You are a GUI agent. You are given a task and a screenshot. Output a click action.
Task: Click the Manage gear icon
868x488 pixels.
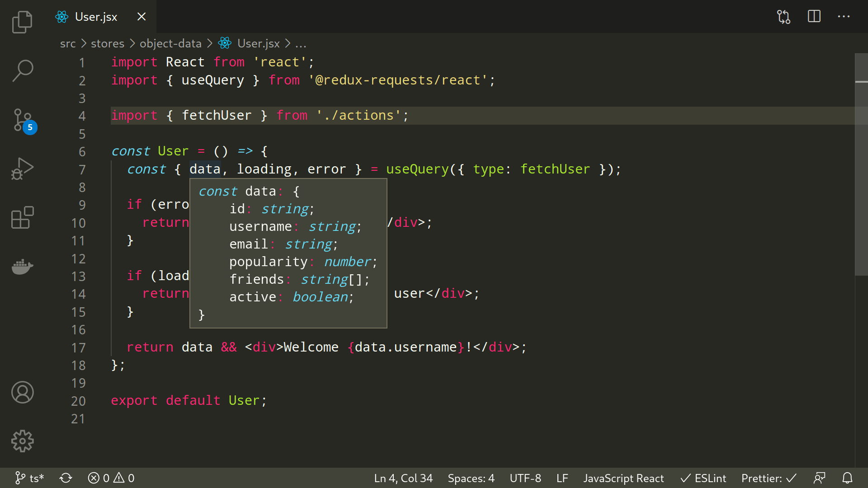pyautogui.click(x=22, y=441)
